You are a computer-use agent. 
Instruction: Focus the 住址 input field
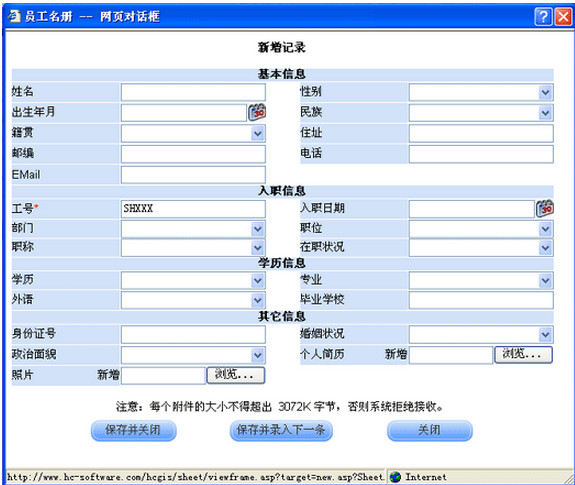coord(481,133)
